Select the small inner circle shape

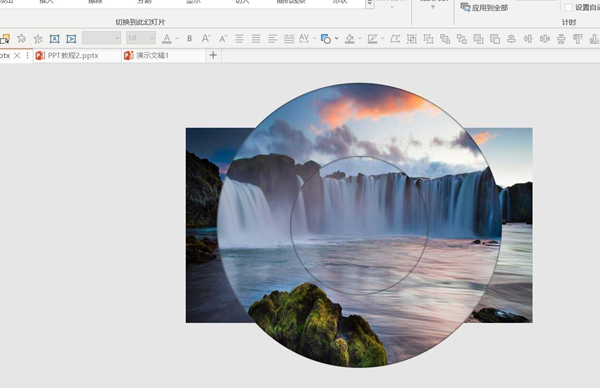click(359, 225)
